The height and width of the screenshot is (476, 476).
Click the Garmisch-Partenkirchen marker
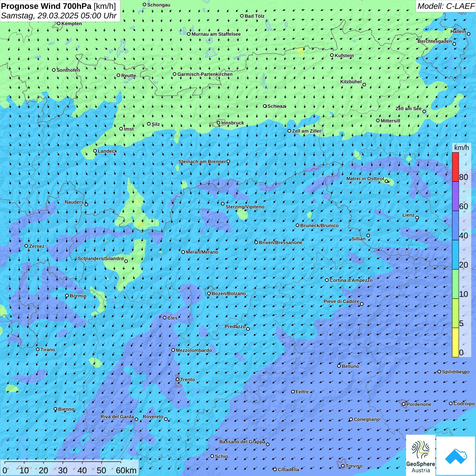[x=175, y=74]
